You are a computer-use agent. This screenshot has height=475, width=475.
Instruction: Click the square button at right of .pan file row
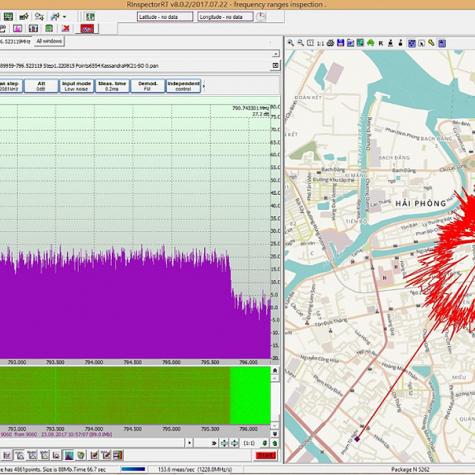tap(275, 66)
